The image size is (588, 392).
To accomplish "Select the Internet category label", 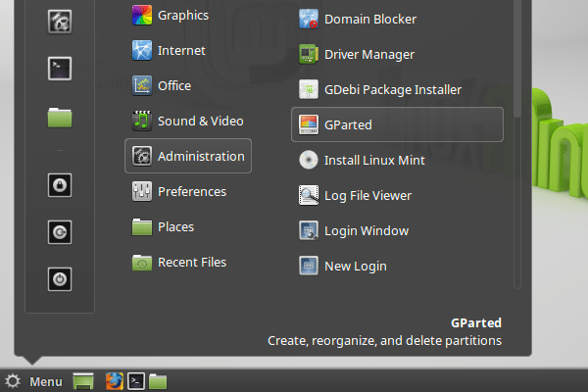I will coord(181,51).
